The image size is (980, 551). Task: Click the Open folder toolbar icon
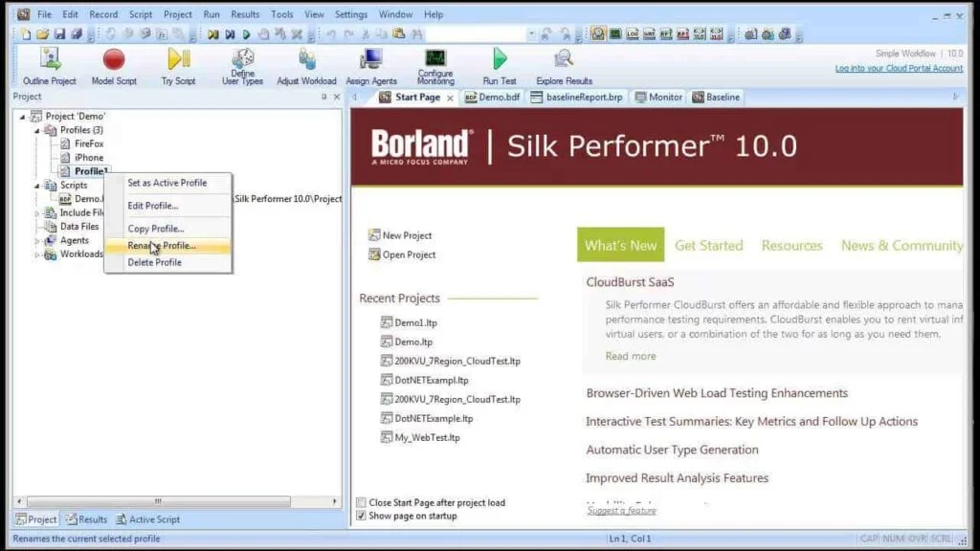click(x=42, y=34)
